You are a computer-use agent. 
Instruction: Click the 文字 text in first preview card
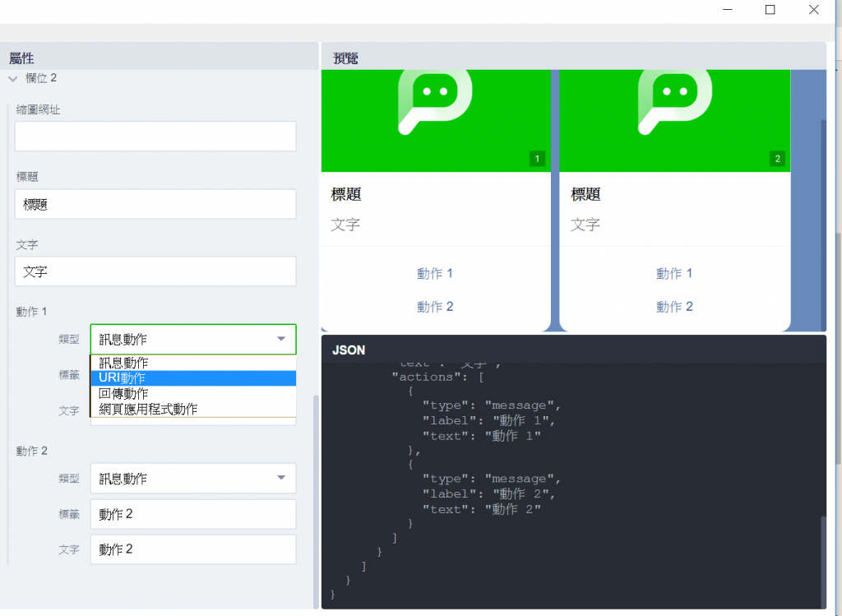click(x=345, y=225)
